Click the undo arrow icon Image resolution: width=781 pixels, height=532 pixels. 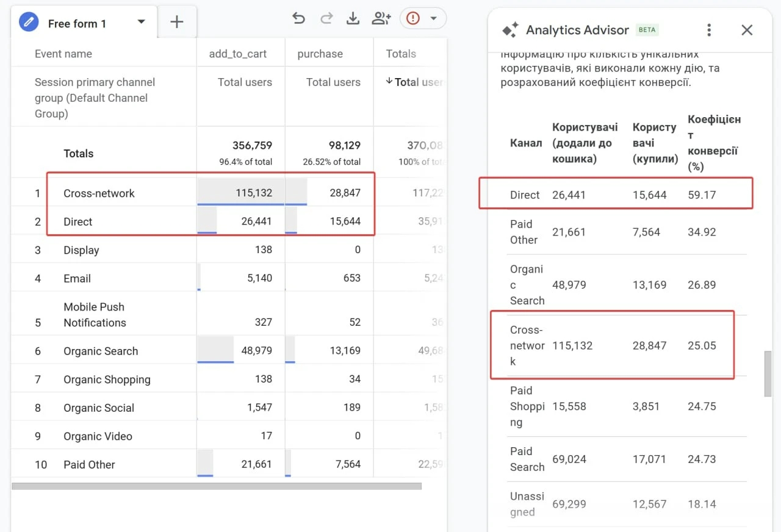click(298, 18)
